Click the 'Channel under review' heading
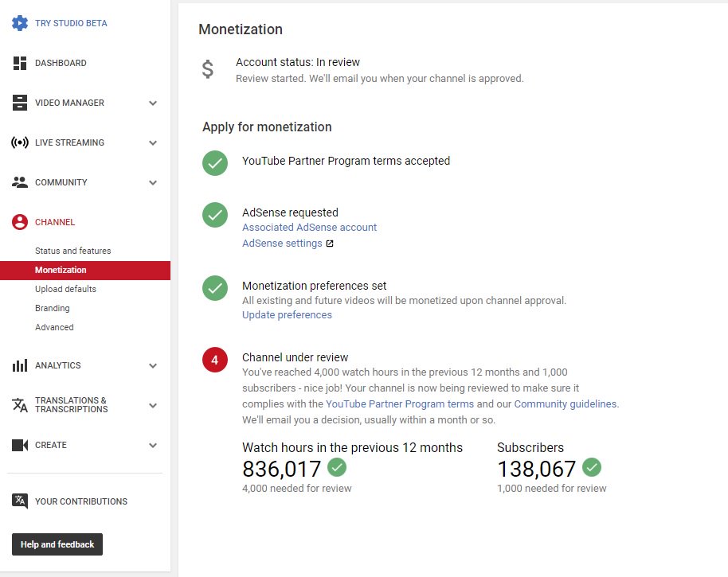This screenshot has height=577, width=728. [x=295, y=357]
